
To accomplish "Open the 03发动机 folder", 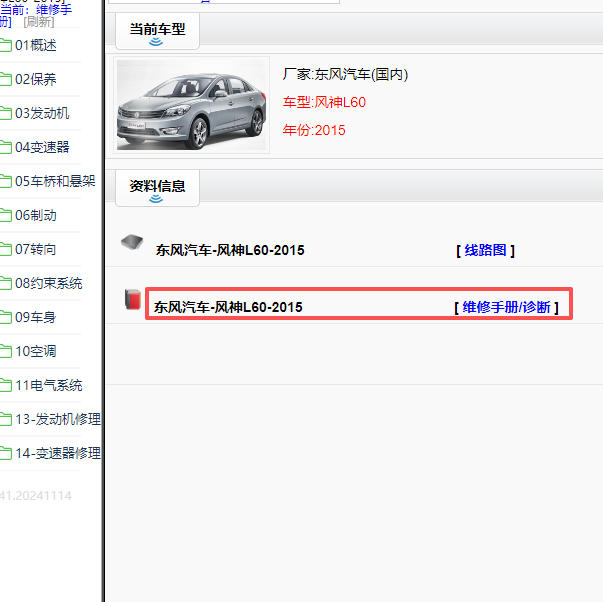I will [42, 113].
